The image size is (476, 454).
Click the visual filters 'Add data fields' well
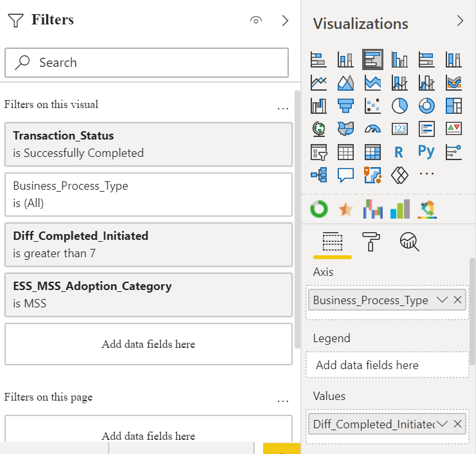click(x=149, y=344)
